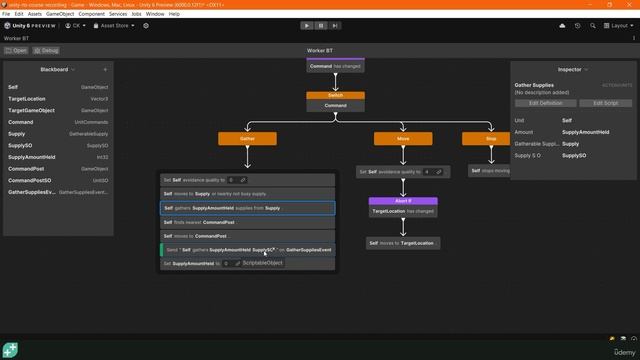Select Self moves to Supply action
This screenshot has width=640, height=360.
click(x=247, y=194)
